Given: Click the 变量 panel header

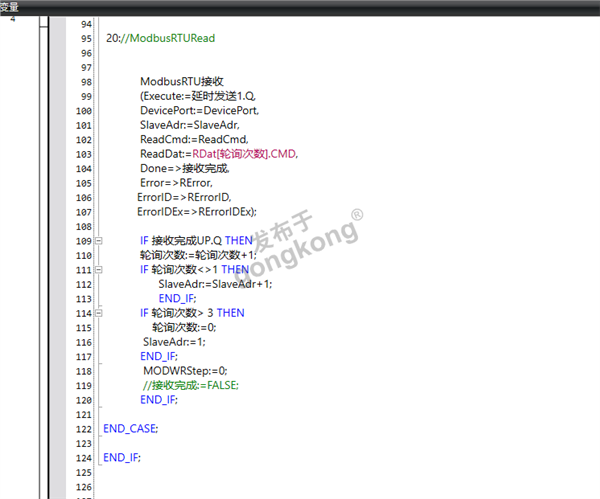Looking at the screenshot, I should (10, 7).
